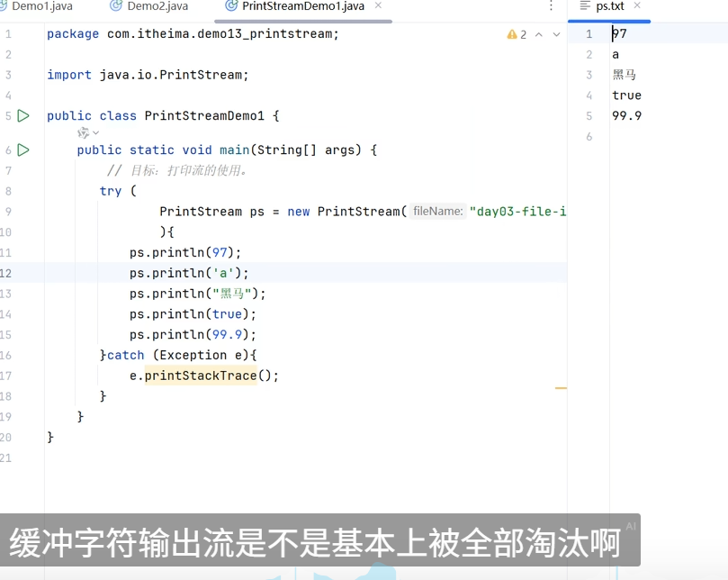The image size is (728, 580).
Task: Open the warnings indicator showing 2 problems
Action: click(517, 34)
